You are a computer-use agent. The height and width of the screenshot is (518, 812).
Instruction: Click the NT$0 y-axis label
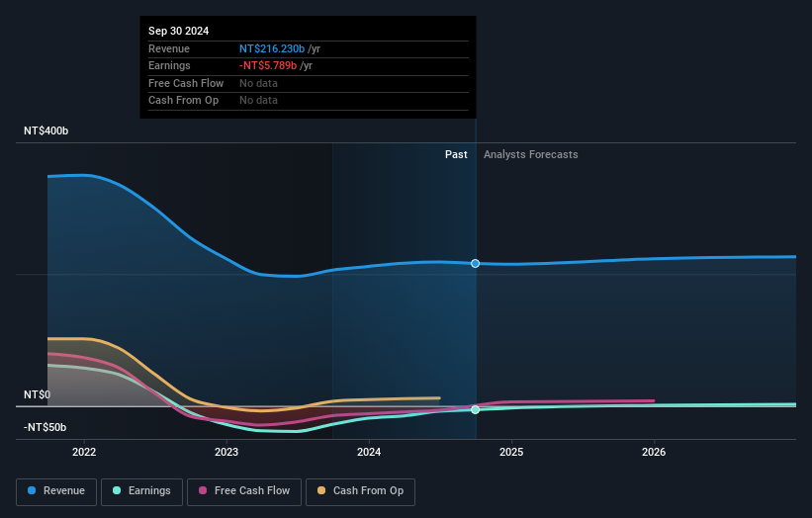[x=38, y=394]
